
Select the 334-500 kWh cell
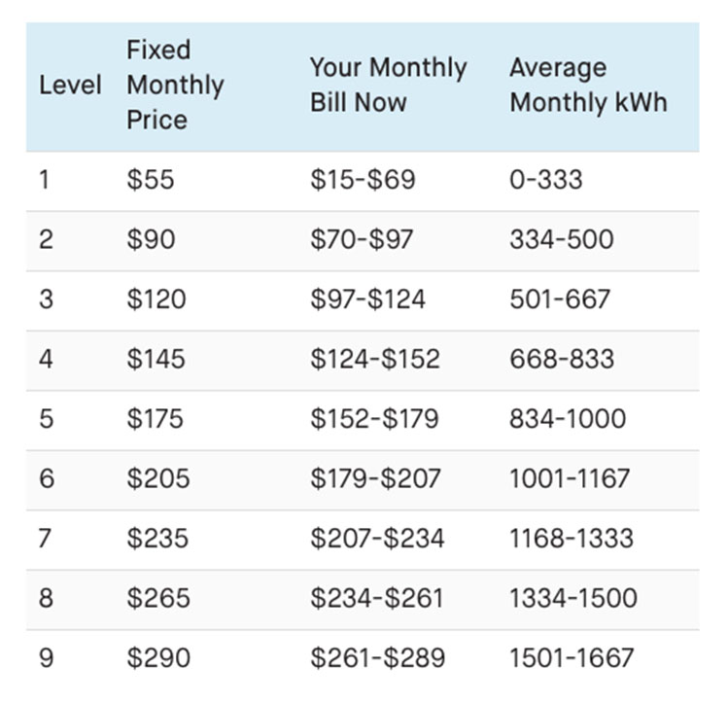(x=562, y=239)
